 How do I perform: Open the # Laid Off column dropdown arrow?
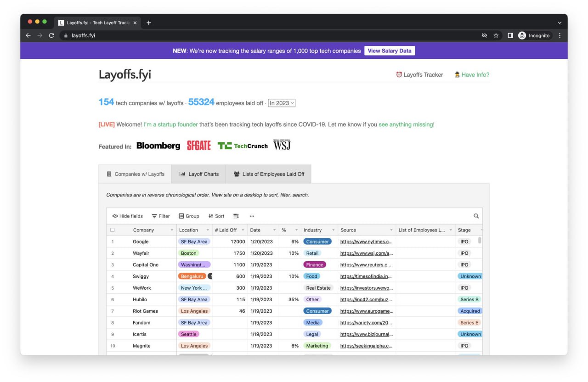pos(243,230)
